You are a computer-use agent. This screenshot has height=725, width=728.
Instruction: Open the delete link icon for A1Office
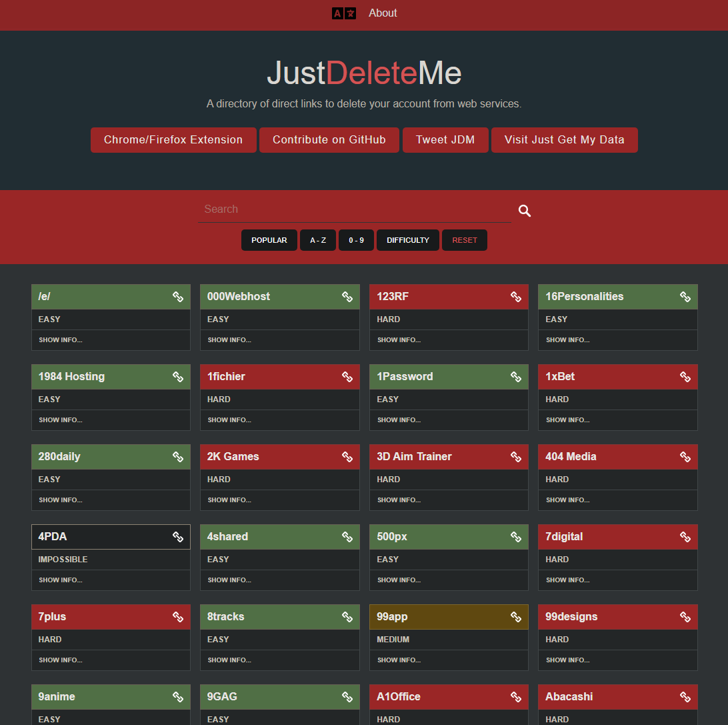click(x=516, y=696)
